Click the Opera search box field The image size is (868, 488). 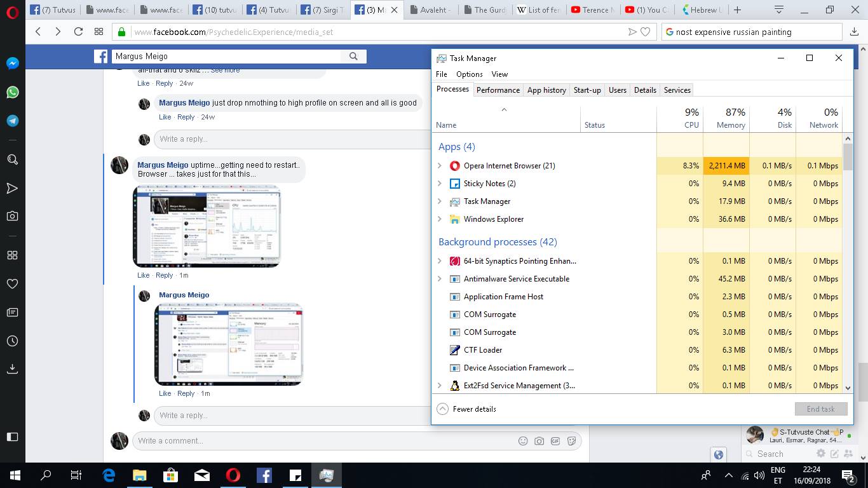(x=752, y=32)
